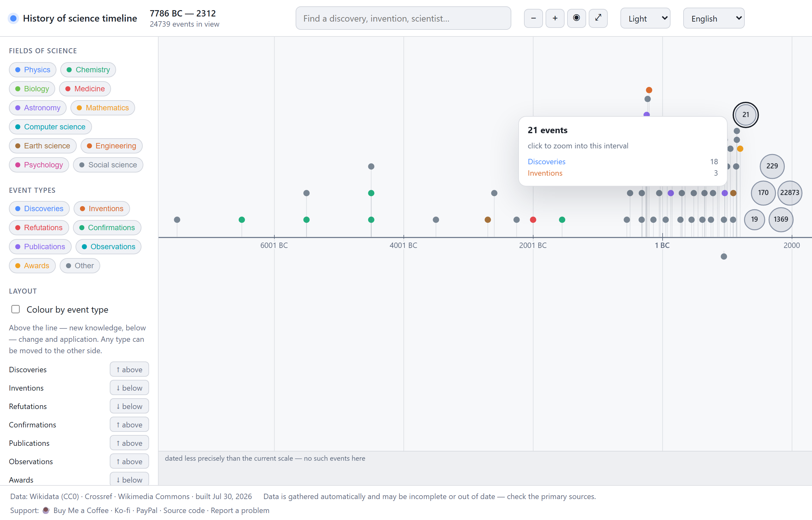Filter by the Discoveries event type
Image resolution: width=812 pixels, height=520 pixels.
(x=39, y=209)
